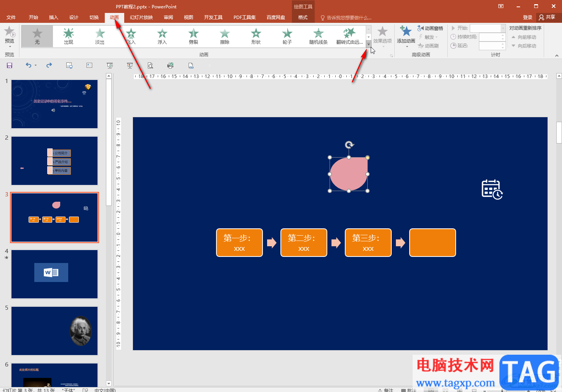Viewport: 562px width, 392px height.
Task: Apply the 出现 (Appear) animation
Action: (69, 37)
